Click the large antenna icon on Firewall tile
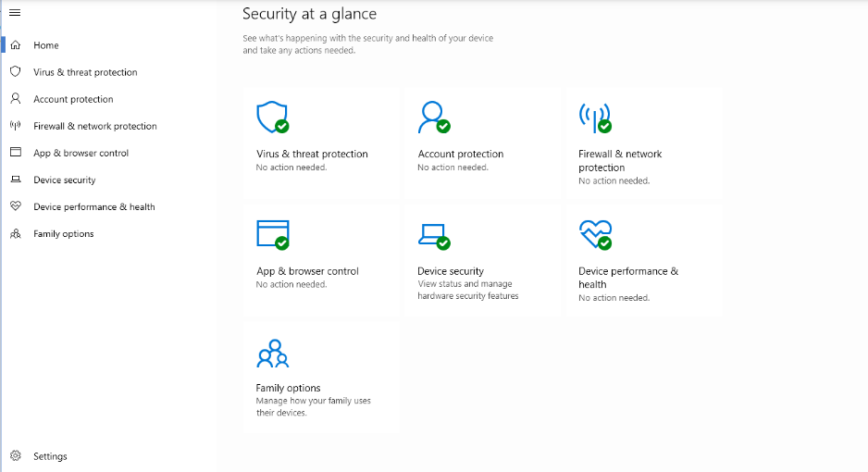 point(595,118)
